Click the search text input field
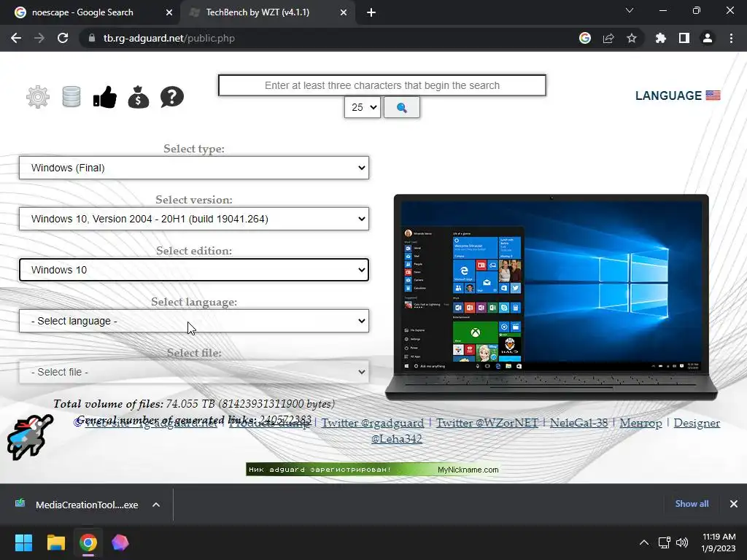The height and width of the screenshot is (560, 747). 382,85
